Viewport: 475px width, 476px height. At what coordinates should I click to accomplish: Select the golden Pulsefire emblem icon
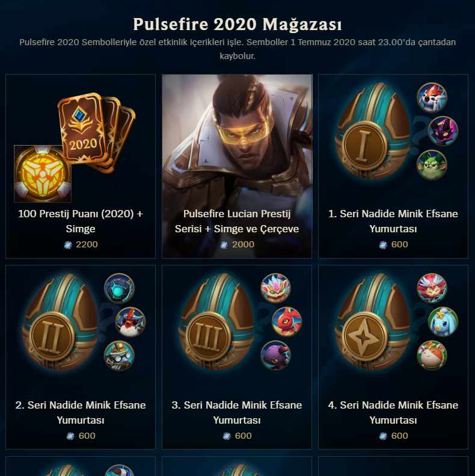click(43, 174)
